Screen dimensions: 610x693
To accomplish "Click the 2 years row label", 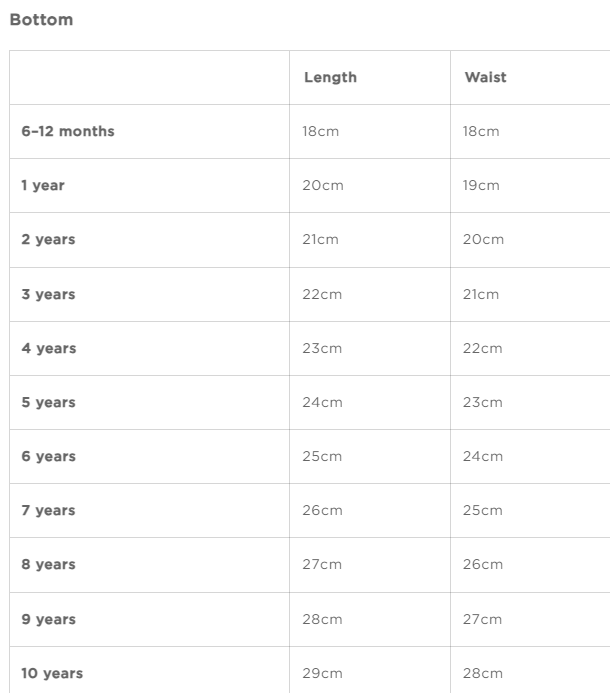I will (48, 239).
